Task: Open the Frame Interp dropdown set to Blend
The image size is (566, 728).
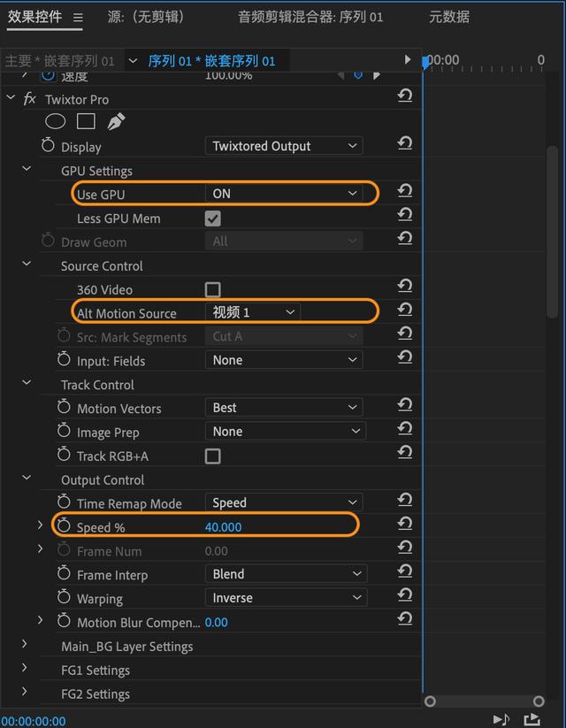Action: click(x=286, y=574)
